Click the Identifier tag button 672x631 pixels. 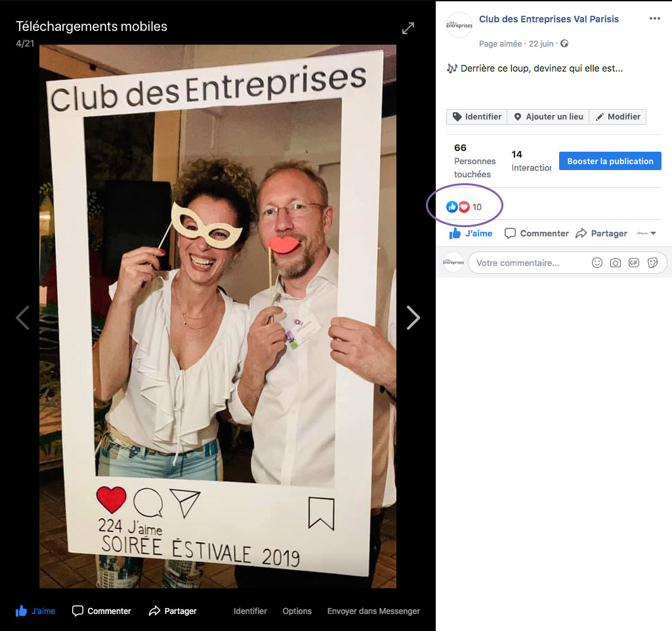click(x=476, y=117)
